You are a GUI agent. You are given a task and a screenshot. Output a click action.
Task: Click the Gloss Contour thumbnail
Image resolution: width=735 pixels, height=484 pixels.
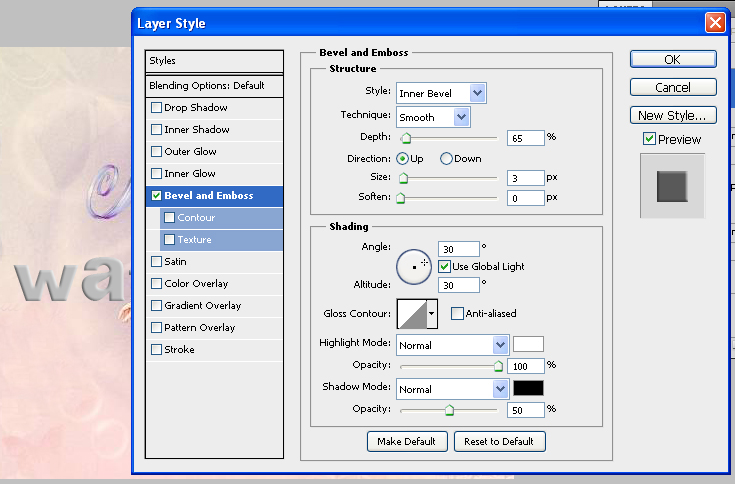[411, 314]
